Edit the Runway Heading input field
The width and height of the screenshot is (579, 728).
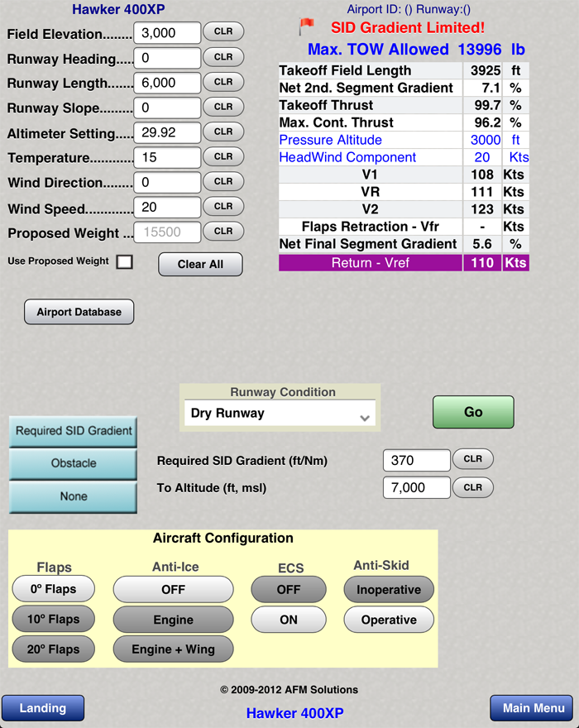167,58
